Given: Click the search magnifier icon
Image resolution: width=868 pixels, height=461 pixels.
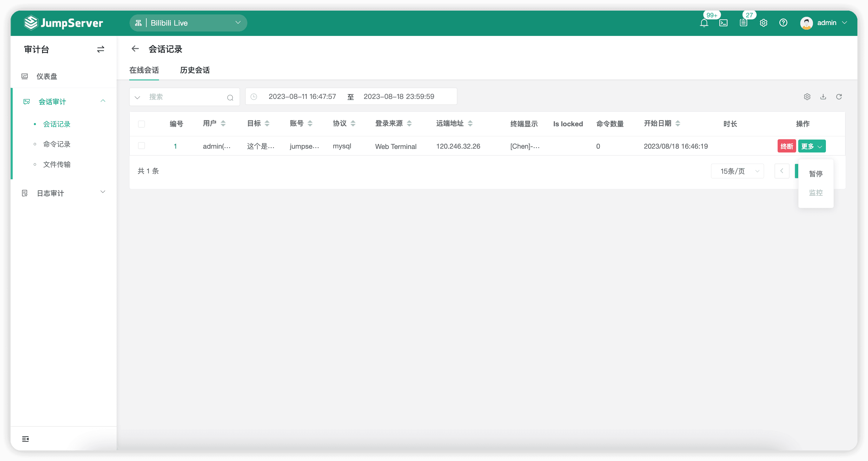Looking at the screenshot, I should point(230,98).
